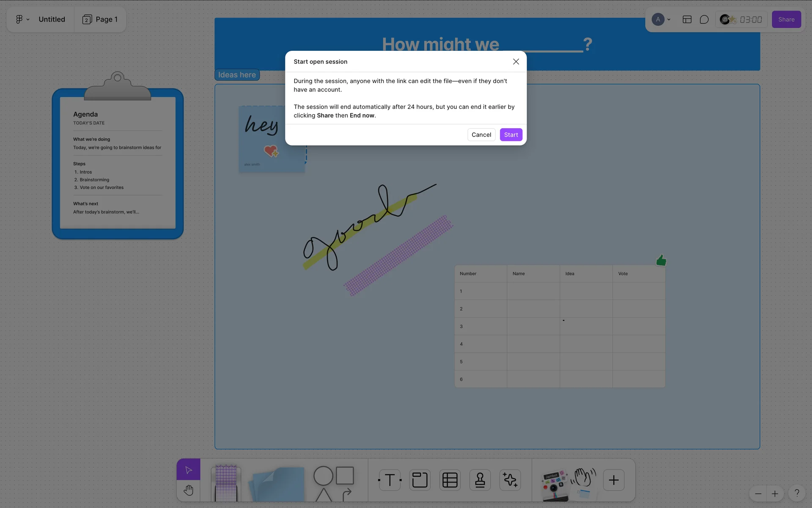This screenshot has height=508, width=812.
Task: Click the plus more tools button
Action: [613, 480]
